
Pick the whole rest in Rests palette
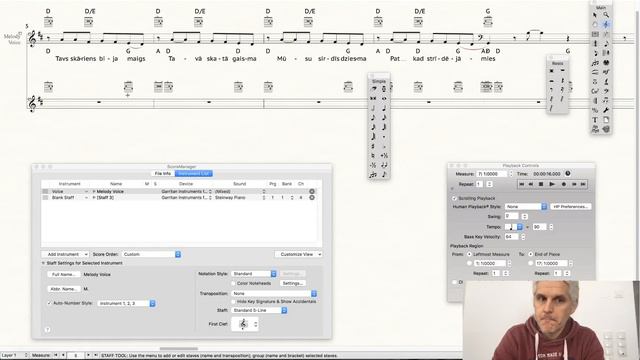tap(562, 71)
